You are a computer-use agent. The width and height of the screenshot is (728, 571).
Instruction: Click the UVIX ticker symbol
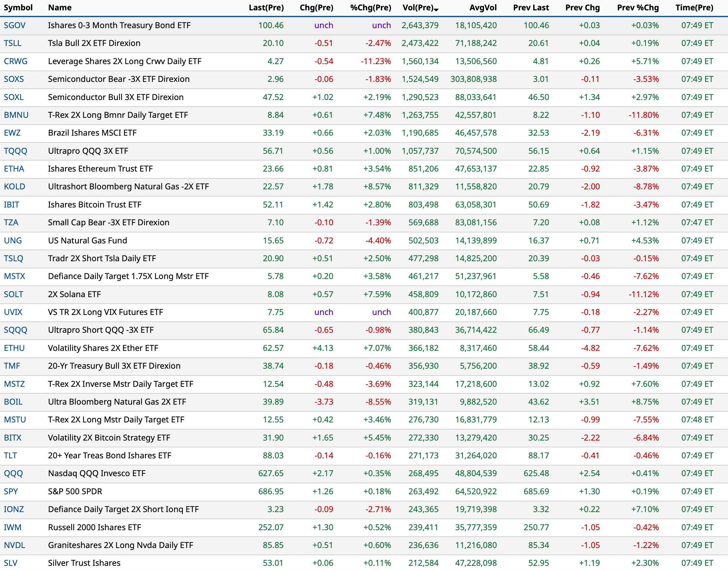point(13,312)
